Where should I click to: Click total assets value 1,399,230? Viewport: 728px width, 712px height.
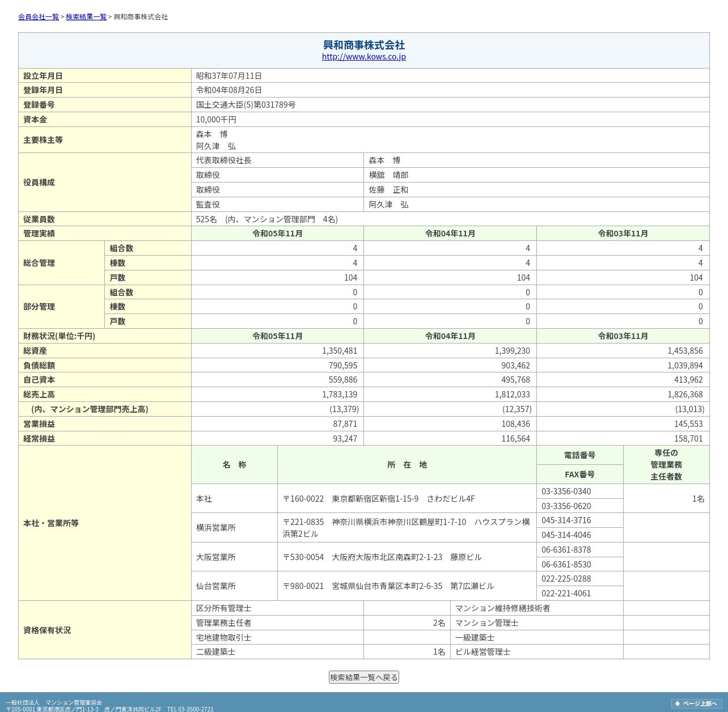click(x=513, y=351)
